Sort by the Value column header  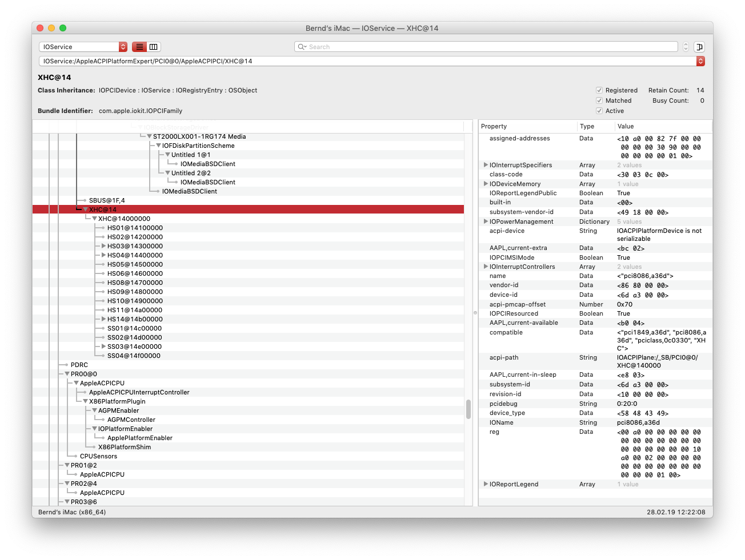[x=663, y=126]
